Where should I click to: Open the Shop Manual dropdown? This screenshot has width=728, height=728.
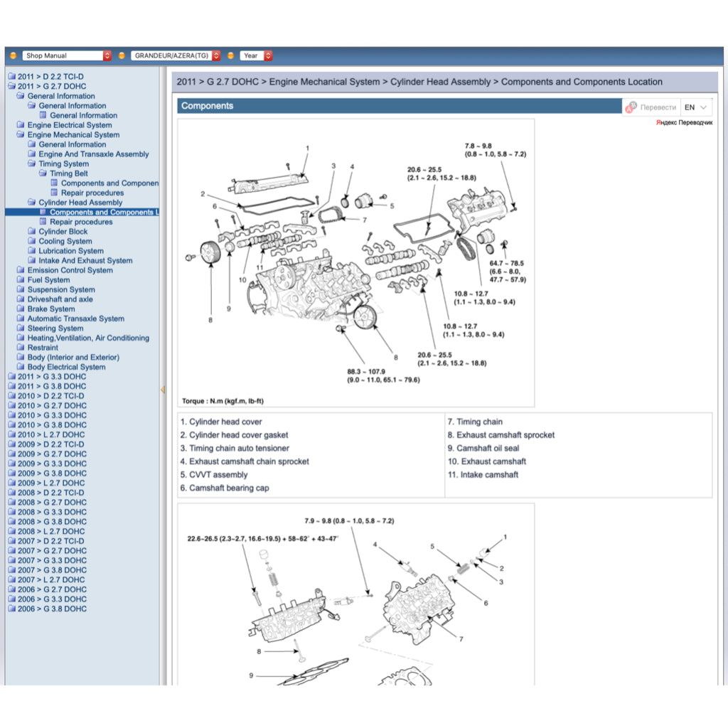point(67,55)
